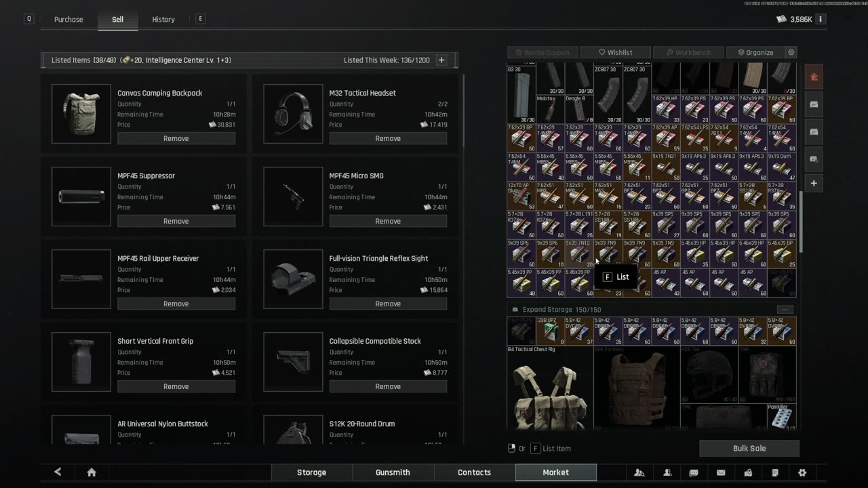Choose List from the item popup
This screenshot has height=488, width=868.
616,277
